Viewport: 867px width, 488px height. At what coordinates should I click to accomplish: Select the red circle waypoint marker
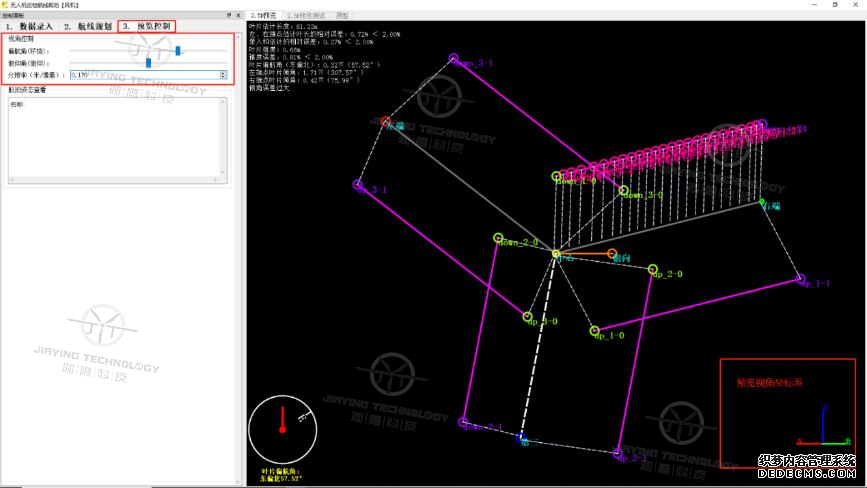tap(386, 122)
